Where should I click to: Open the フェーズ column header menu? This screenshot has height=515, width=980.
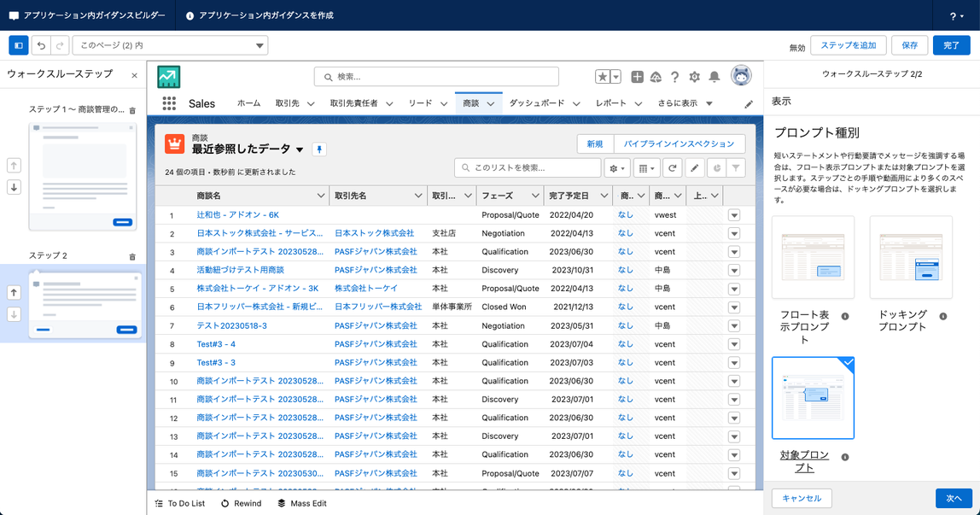coord(535,196)
